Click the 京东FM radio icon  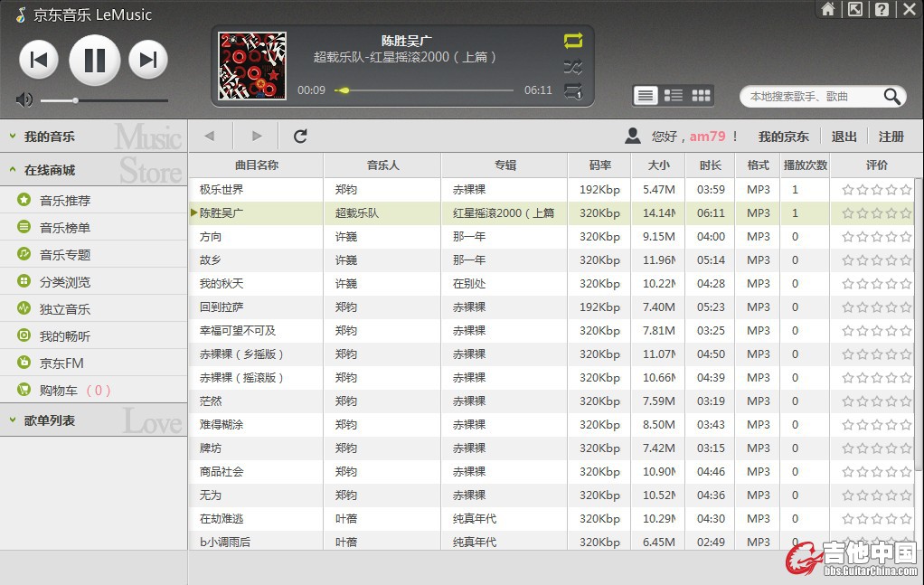coord(24,362)
